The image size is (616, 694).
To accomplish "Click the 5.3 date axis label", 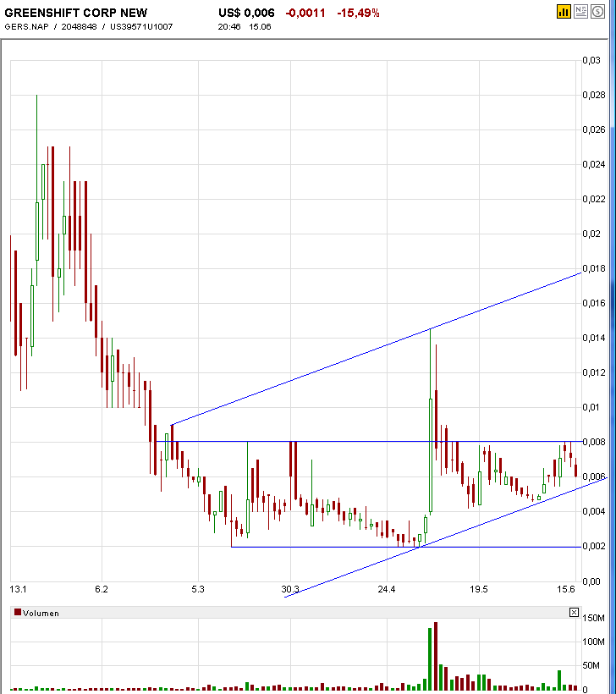I will point(198,589).
